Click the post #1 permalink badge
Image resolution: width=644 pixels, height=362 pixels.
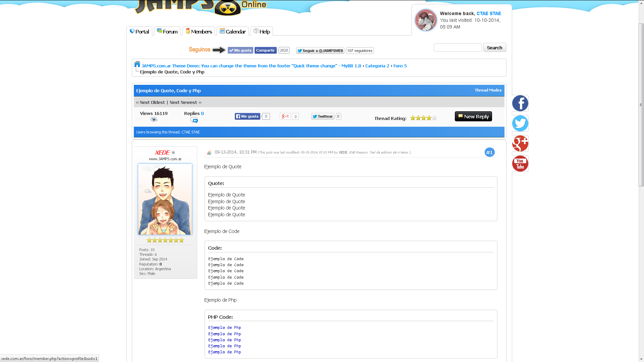[489, 153]
